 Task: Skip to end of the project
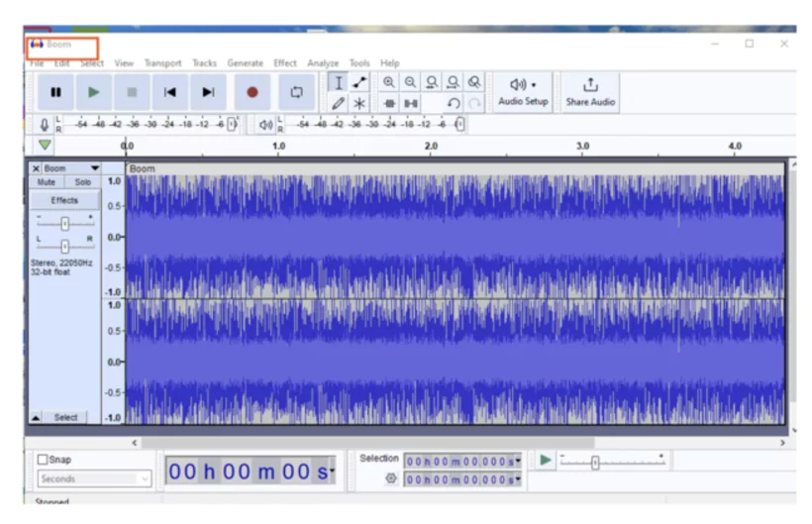coord(208,92)
